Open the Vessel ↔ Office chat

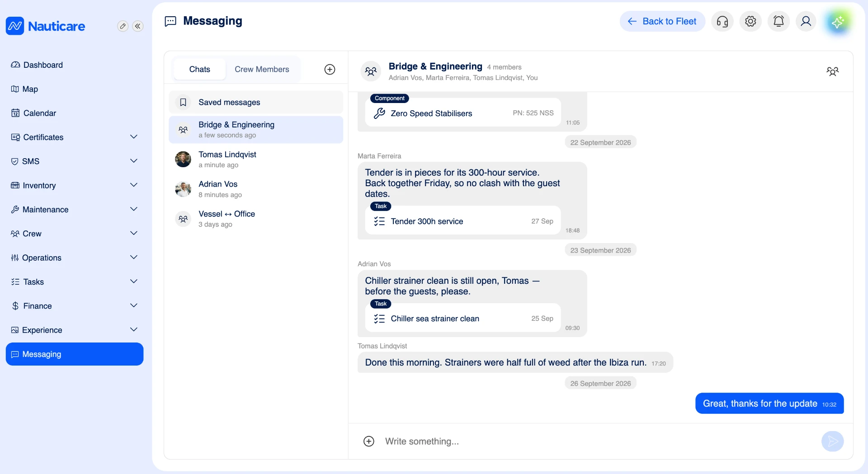pyautogui.click(x=256, y=219)
